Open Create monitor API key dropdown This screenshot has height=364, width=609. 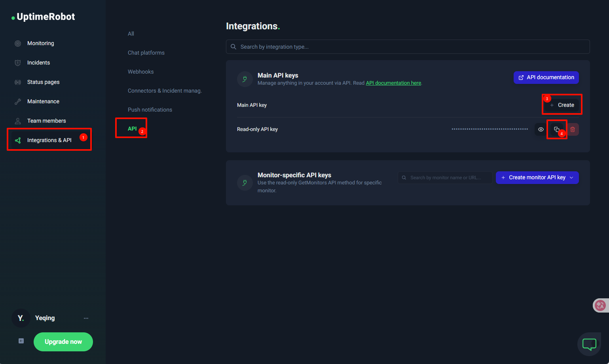[537, 178]
